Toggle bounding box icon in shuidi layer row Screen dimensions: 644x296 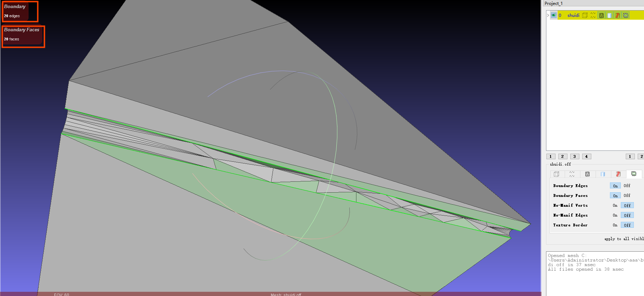[x=585, y=15]
